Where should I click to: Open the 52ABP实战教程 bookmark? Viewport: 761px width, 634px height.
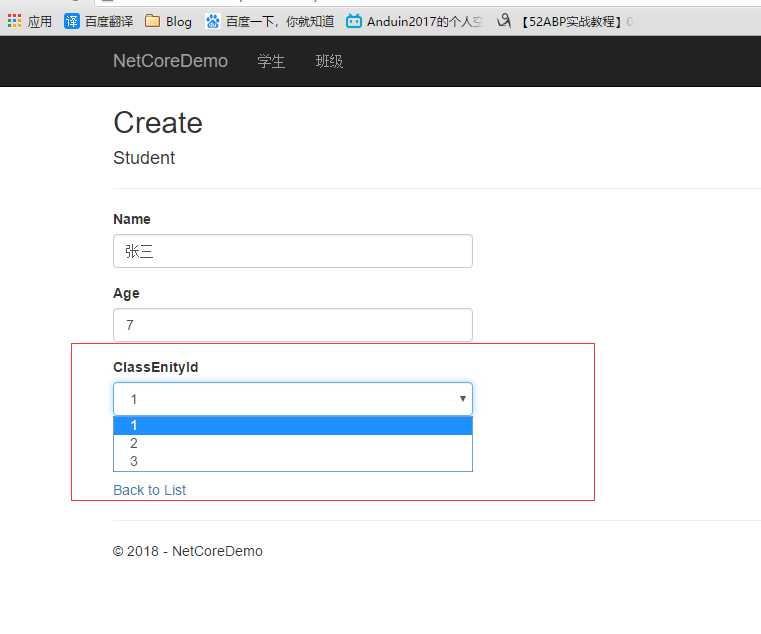click(x=564, y=21)
